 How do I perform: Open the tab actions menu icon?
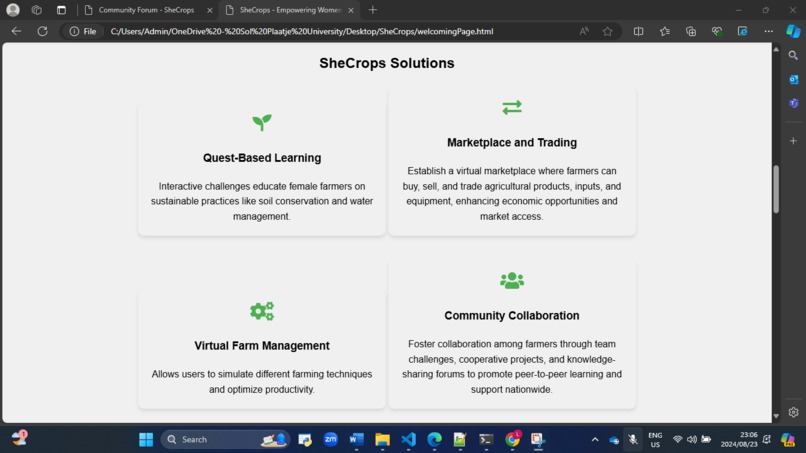point(61,10)
